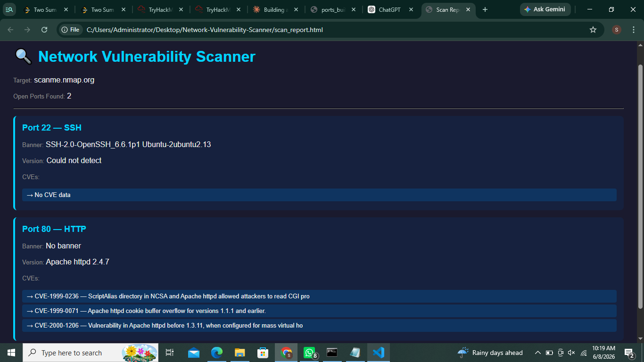Screen dimensions: 644x362
Task: Click the No CVE data row
Action: (319, 195)
